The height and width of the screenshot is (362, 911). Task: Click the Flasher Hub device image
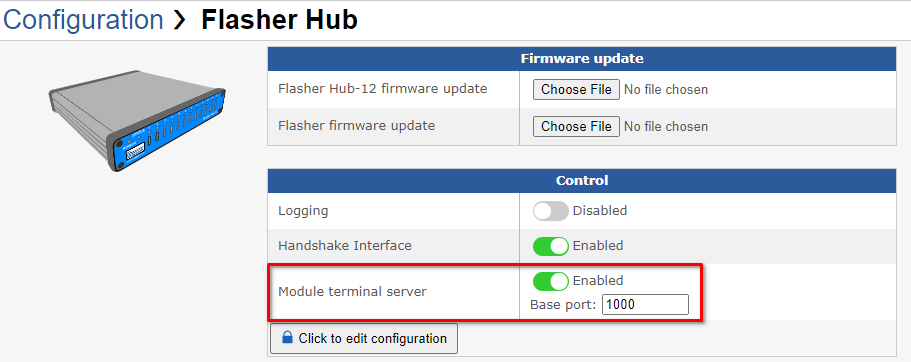137,121
